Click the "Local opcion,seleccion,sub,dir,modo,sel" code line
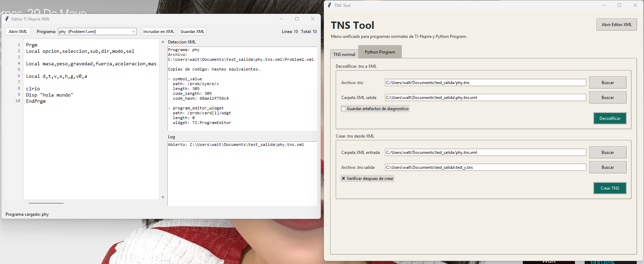The image size is (644, 264). pos(80,51)
